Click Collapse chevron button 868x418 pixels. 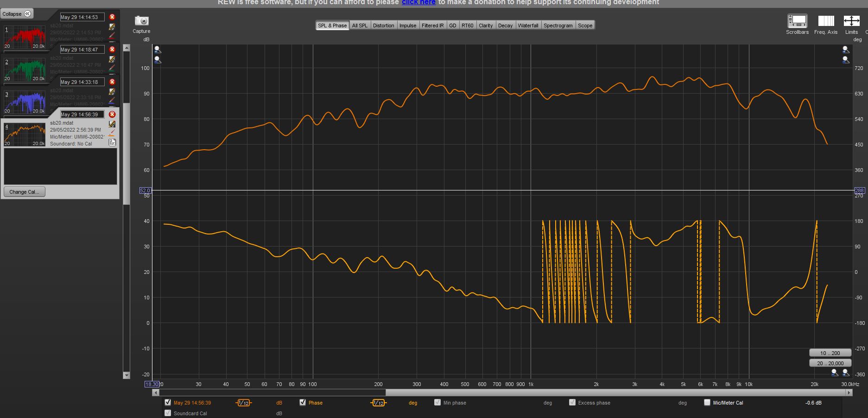pyautogui.click(x=27, y=14)
